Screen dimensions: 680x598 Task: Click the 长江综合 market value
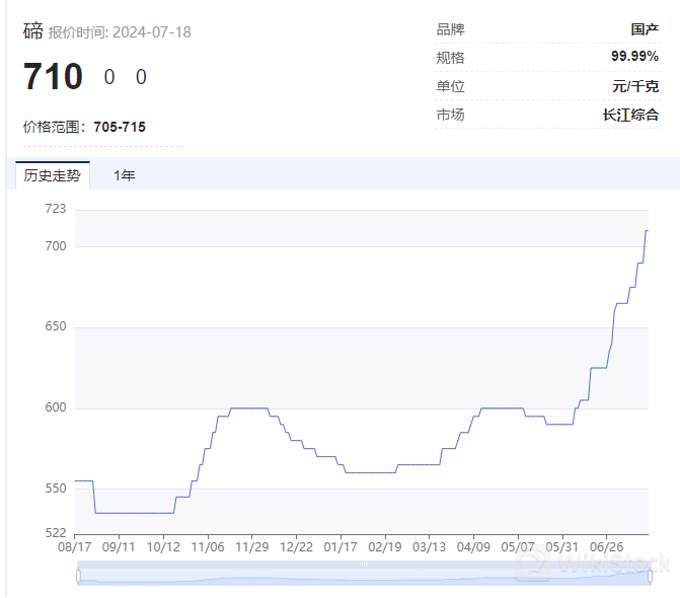[x=631, y=115]
